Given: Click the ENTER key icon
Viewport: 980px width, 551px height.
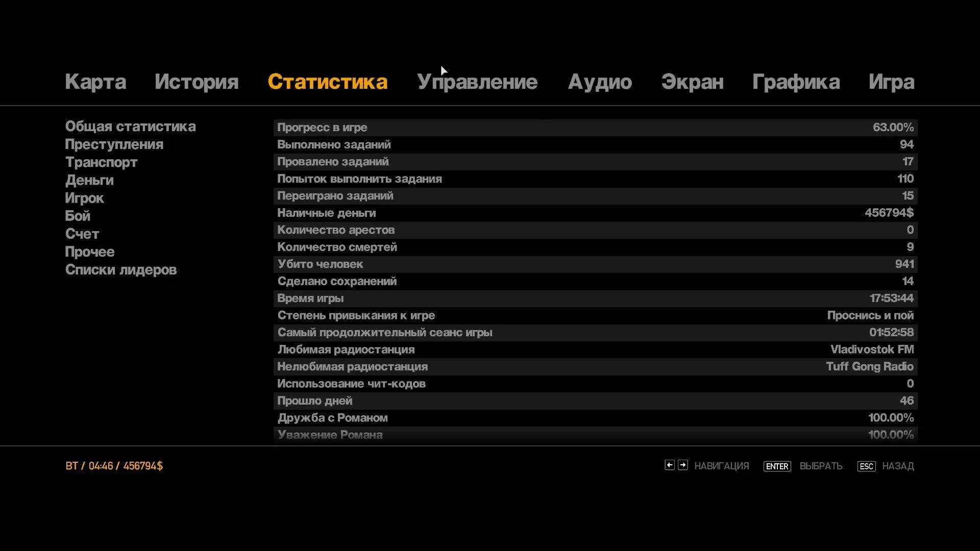Looking at the screenshot, I should (x=777, y=466).
